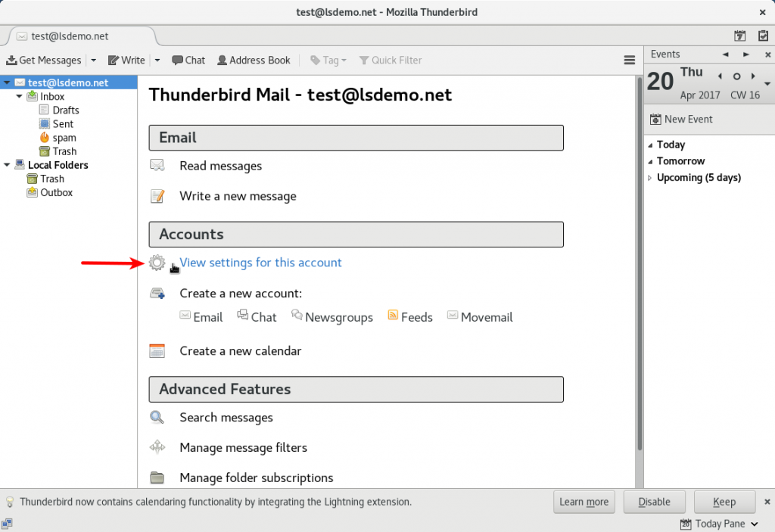Viewport: 775px width, 532px height.
Task: Click View settings for this account
Action: click(260, 263)
